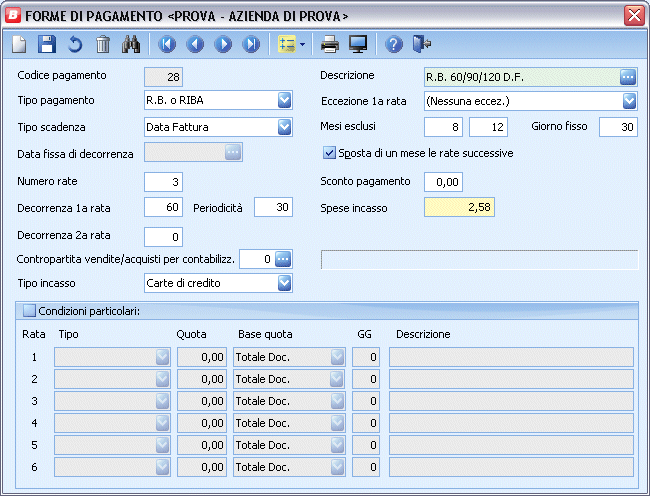650x496 pixels.
Task: Open search with the binoculars icon
Action: tap(131, 44)
